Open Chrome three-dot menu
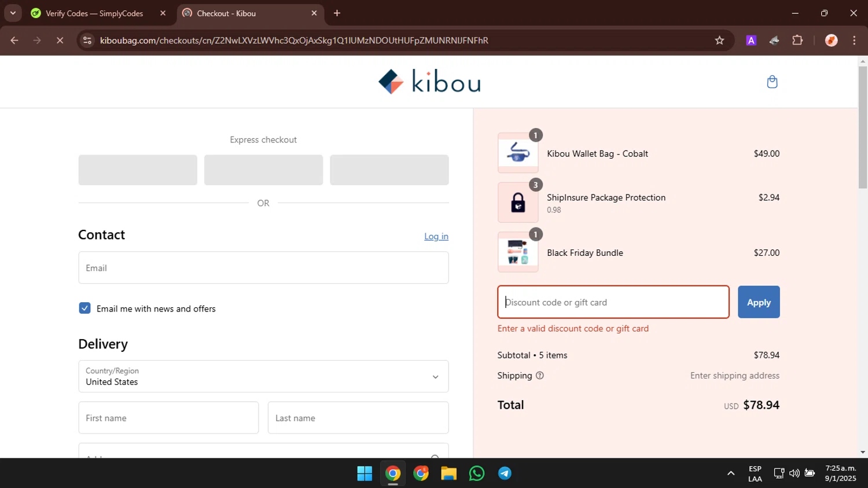 click(x=854, y=41)
